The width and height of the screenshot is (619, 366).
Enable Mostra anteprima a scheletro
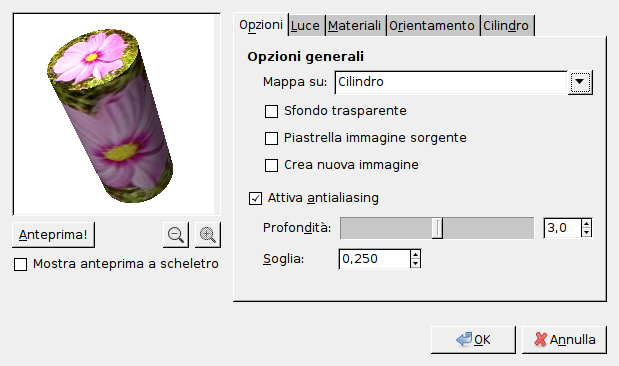(21, 264)
